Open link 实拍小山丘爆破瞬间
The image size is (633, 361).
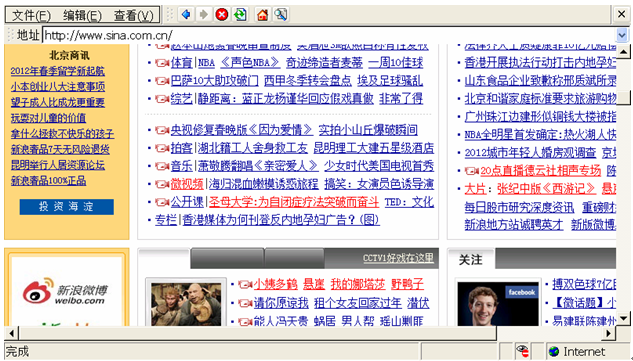tap(368, 130)
